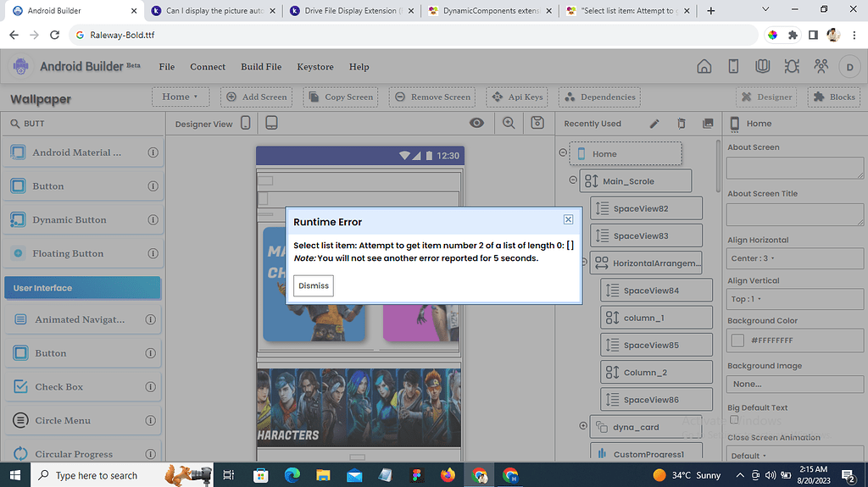This screenshot has width=868, height=487.
Task: Close the Runtime Error dialog with X
Action: click(x=568, y=219)
